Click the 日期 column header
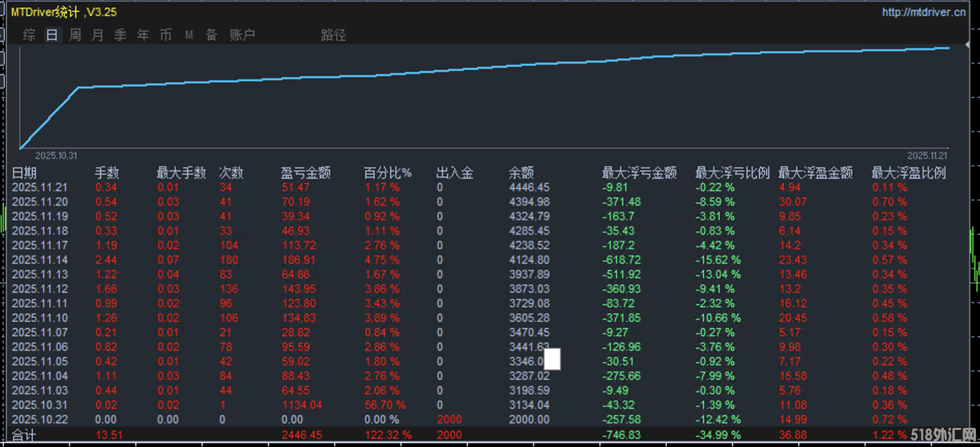Viewport: 980px width, 447px height. (24, 173)
